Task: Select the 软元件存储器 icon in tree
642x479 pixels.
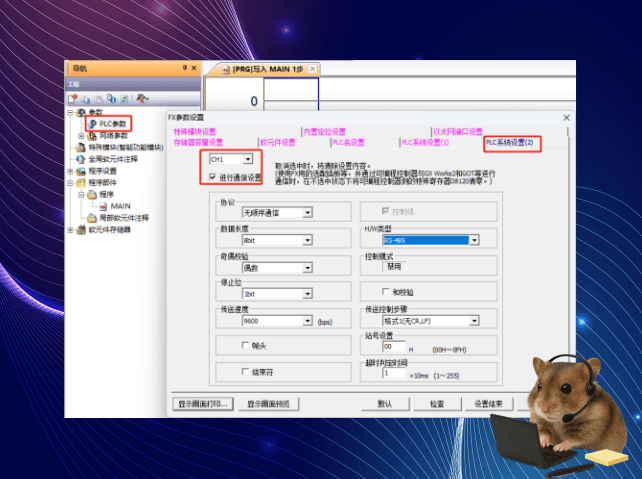Action: click(x=81, y=230)
